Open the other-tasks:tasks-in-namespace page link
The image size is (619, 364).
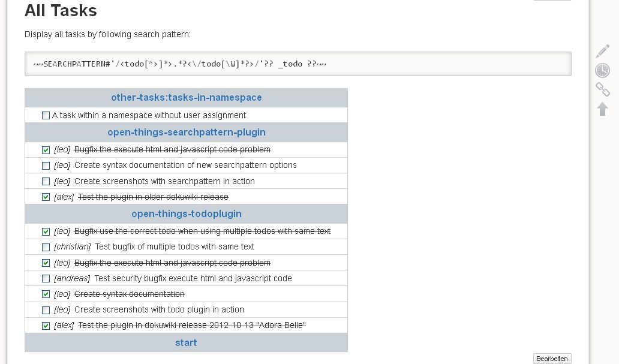click(x=186, y=98)
